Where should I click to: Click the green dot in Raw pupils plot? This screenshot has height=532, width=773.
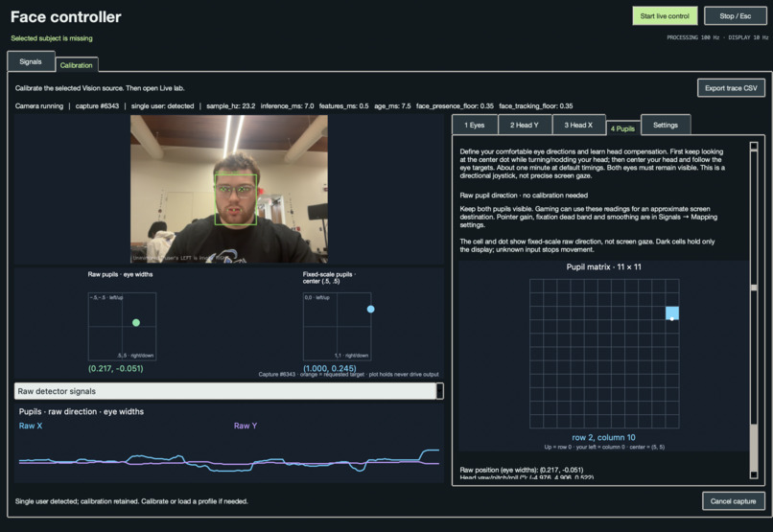136,323
